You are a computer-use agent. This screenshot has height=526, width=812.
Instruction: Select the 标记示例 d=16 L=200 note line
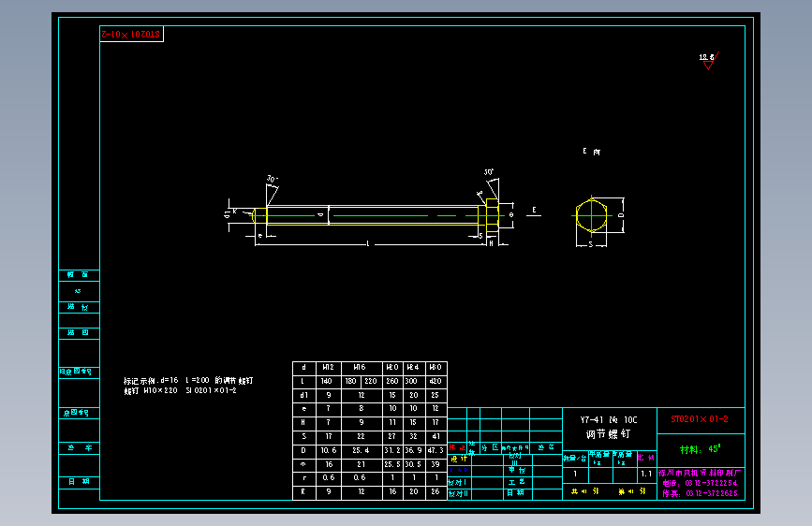pyautogui.click(x=188, y=381)
